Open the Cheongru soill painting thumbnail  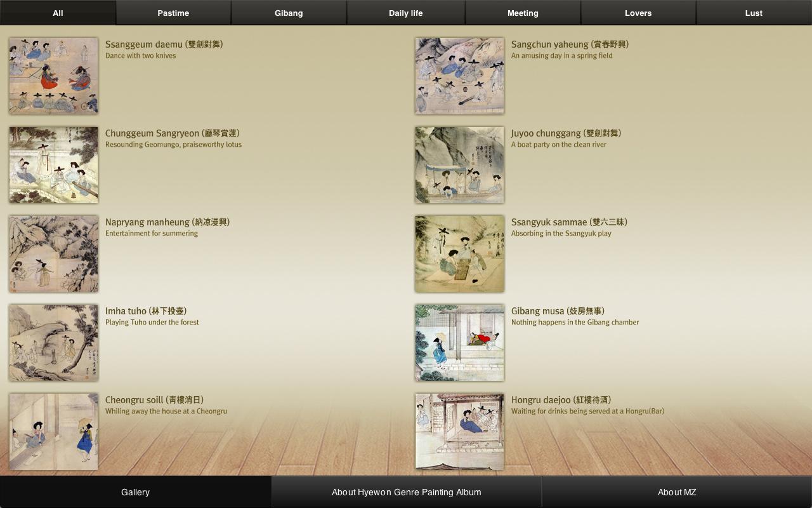[54, 432]
